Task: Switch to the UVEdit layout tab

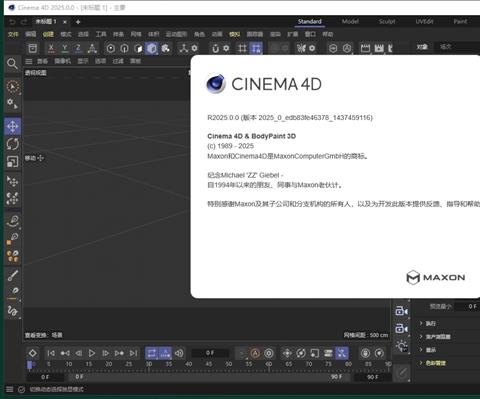Action: pyautogui.click(x=424, y=22)
